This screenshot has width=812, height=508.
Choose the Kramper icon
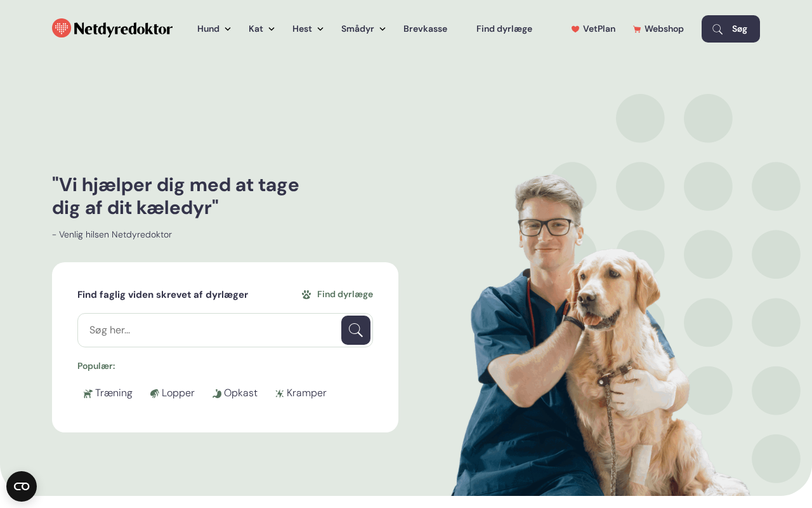click(280, 394)
